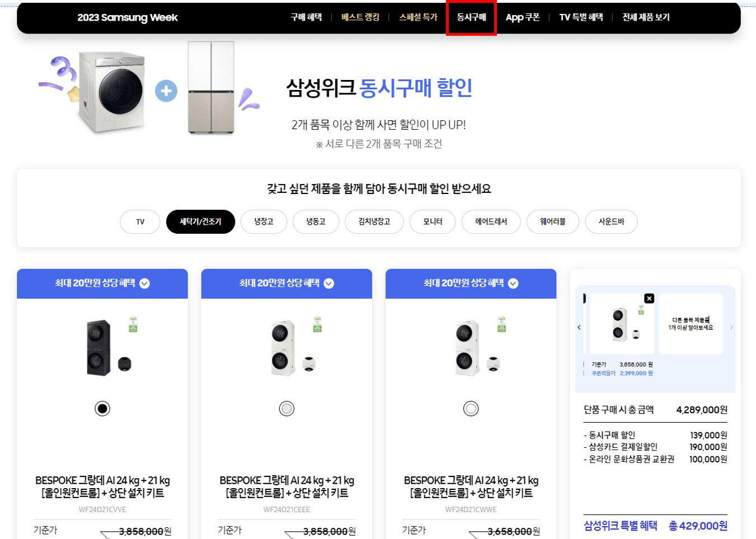
Task: Click 온라인 문화상품권 교환권 row
Action: coord(655,459)
